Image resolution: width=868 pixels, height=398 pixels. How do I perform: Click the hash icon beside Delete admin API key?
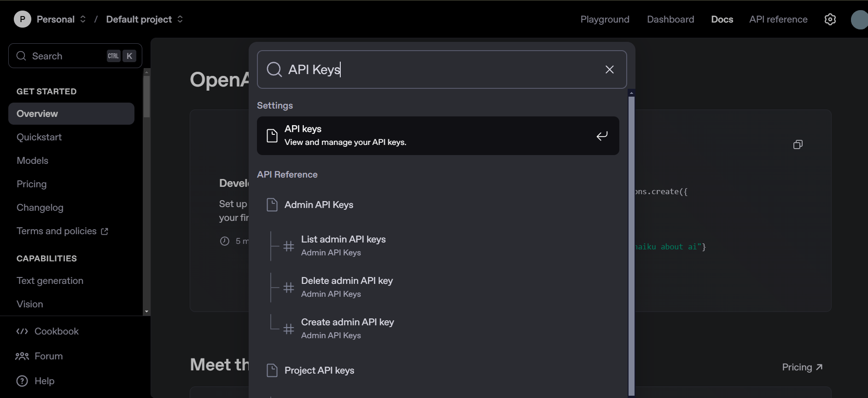(x=289, y=288)
